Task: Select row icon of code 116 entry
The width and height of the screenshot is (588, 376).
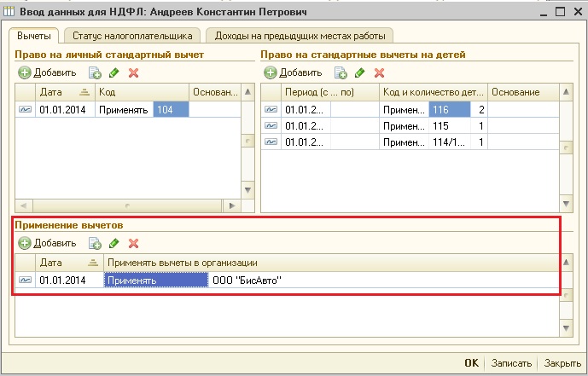Action: point(271,110)
